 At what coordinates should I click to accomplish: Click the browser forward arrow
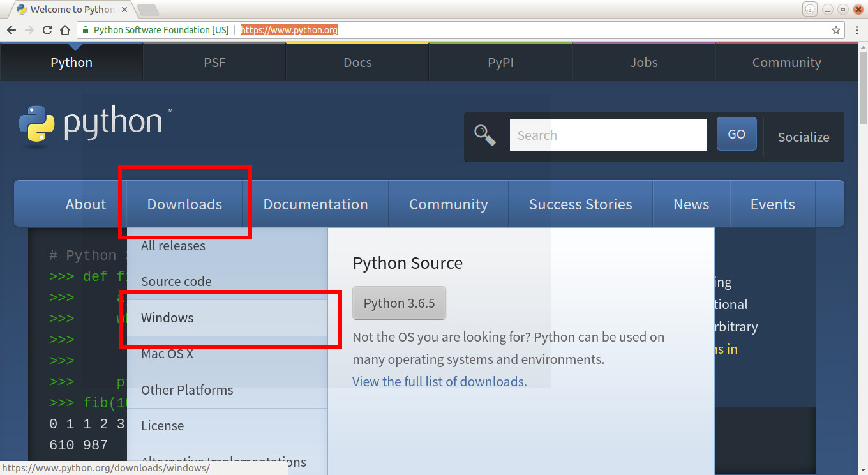tap(29, 30)
